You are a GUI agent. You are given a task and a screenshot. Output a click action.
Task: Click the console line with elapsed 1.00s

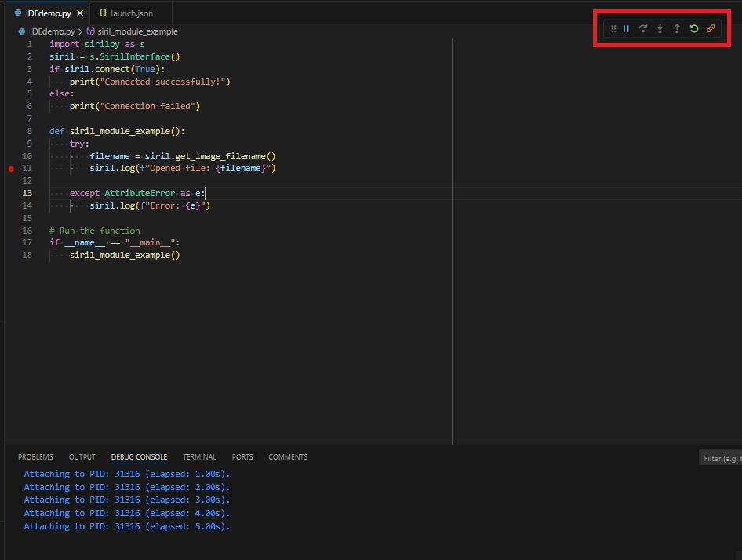pyautogui.click(x=127, y=474)
